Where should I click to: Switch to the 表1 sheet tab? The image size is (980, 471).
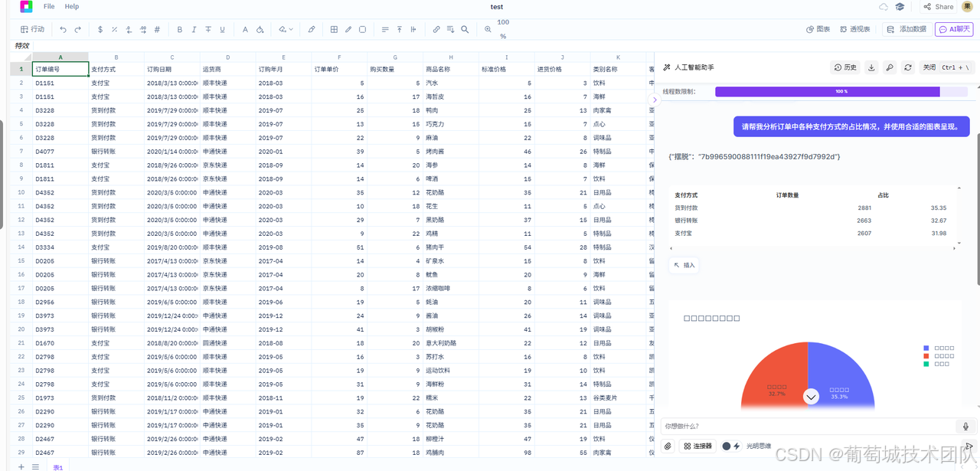pos(58,466)
